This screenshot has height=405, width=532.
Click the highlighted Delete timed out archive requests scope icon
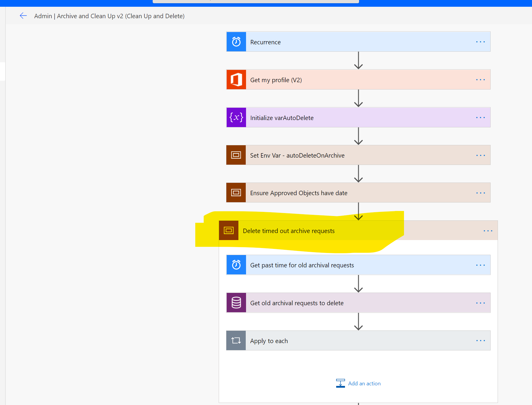click(x=228, y=230)
